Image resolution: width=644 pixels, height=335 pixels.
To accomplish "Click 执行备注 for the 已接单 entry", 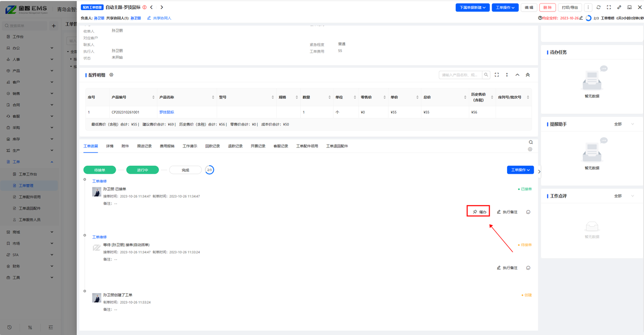I will point(507,212).
